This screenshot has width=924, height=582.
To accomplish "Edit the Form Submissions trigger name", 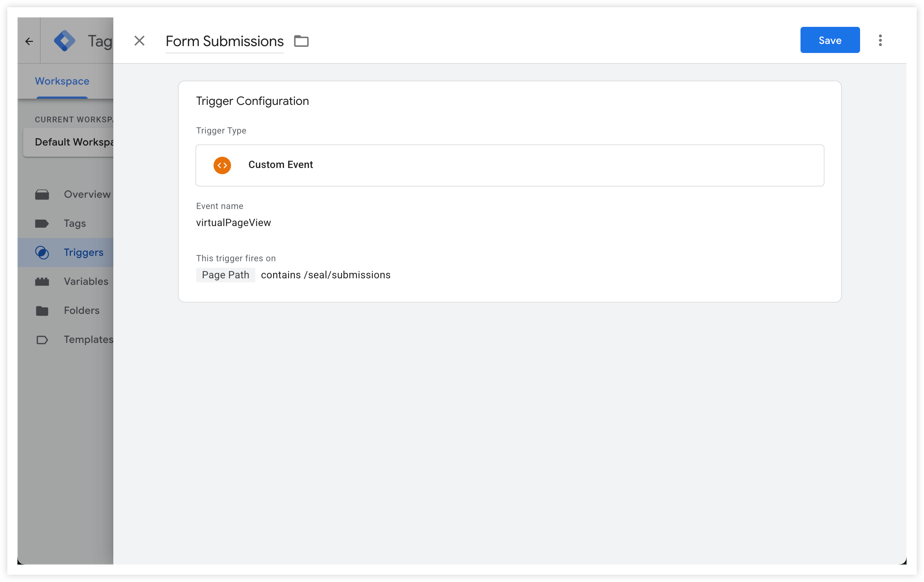I will pos(224,41).
